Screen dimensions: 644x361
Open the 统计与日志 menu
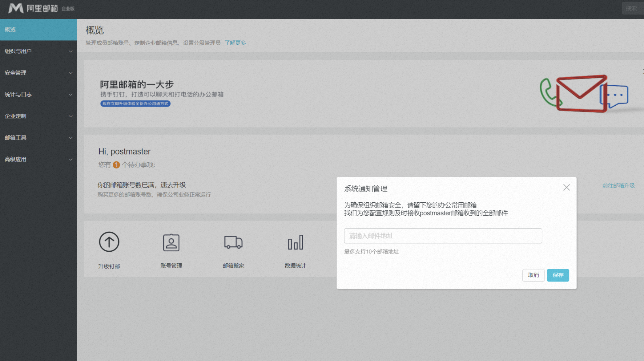[x=38, y=94]
